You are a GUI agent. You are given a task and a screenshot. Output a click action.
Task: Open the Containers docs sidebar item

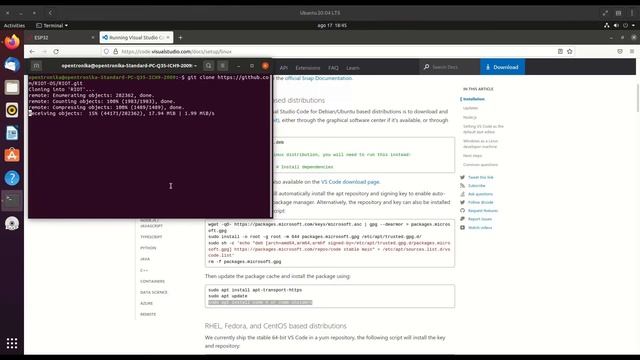pos(152,281)
